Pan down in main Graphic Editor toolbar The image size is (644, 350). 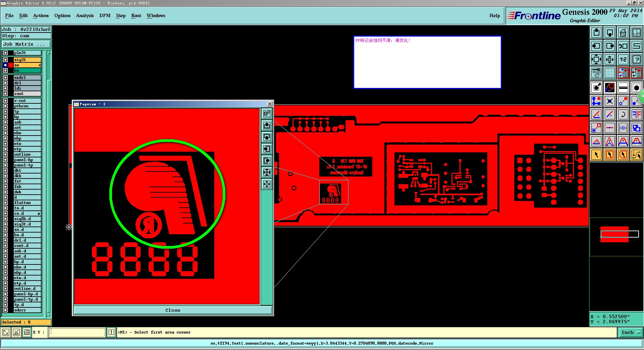[x=610, y=33]
